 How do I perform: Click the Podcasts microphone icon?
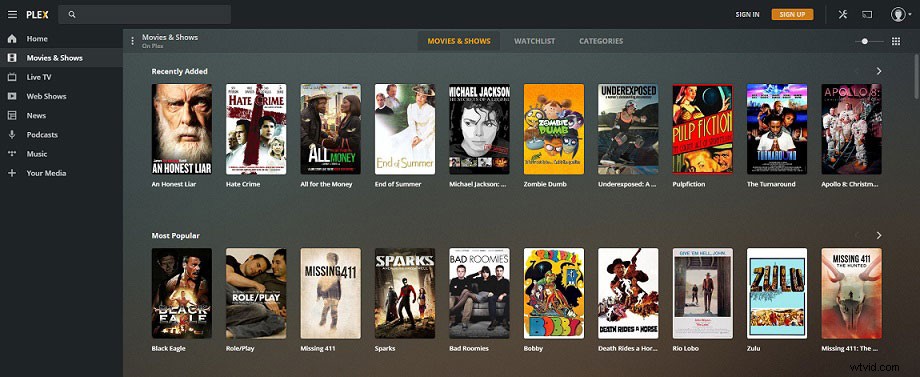click(x=12, y=135)
